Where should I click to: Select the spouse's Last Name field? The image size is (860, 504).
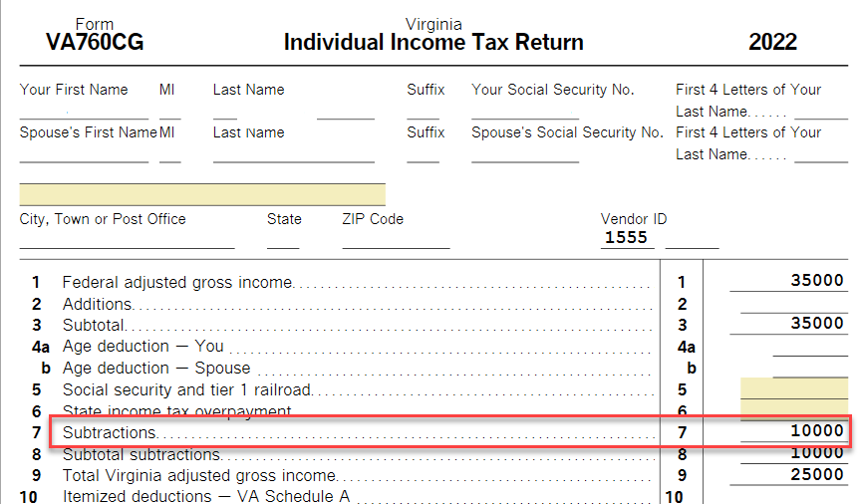(294, 153)
